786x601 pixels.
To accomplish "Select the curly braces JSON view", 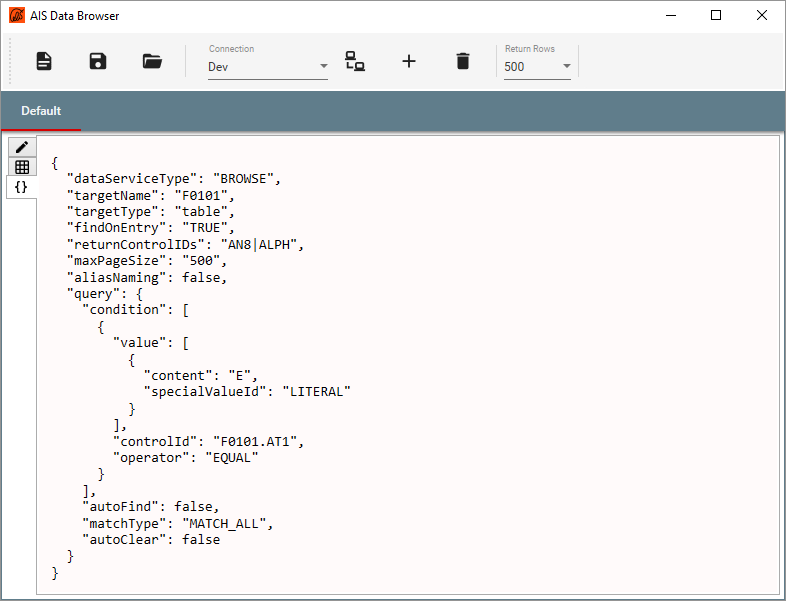I will [x=22, y=187].
